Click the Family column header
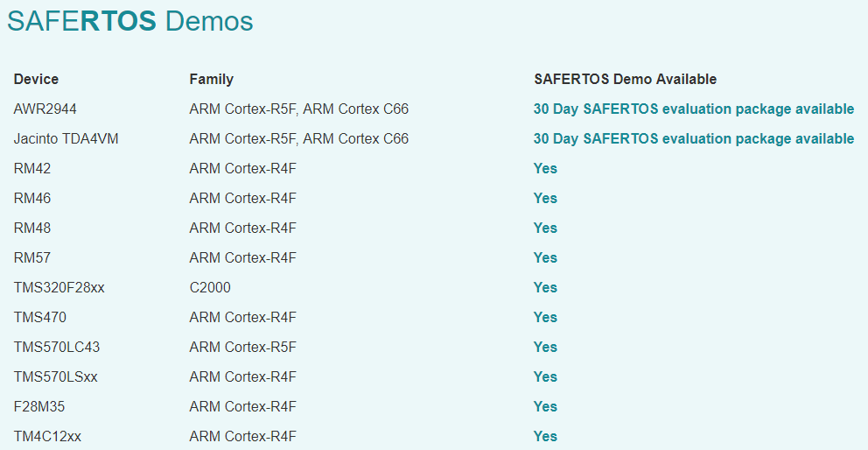The image size is (868, 450). [x=212, y=80]
